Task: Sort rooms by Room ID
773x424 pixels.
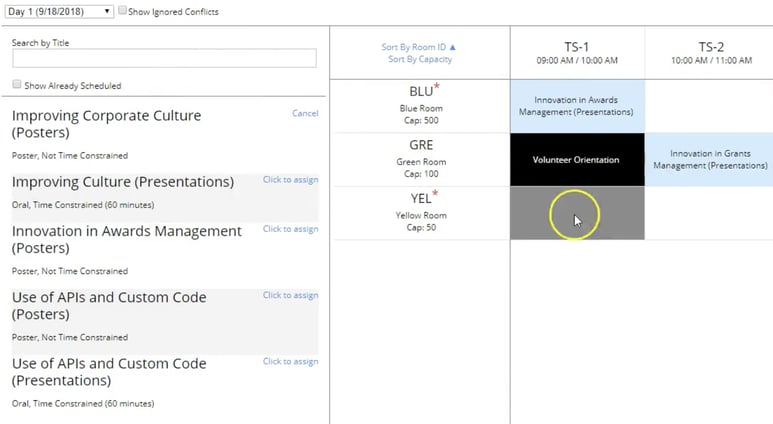Action: click(x=418, y=47)
